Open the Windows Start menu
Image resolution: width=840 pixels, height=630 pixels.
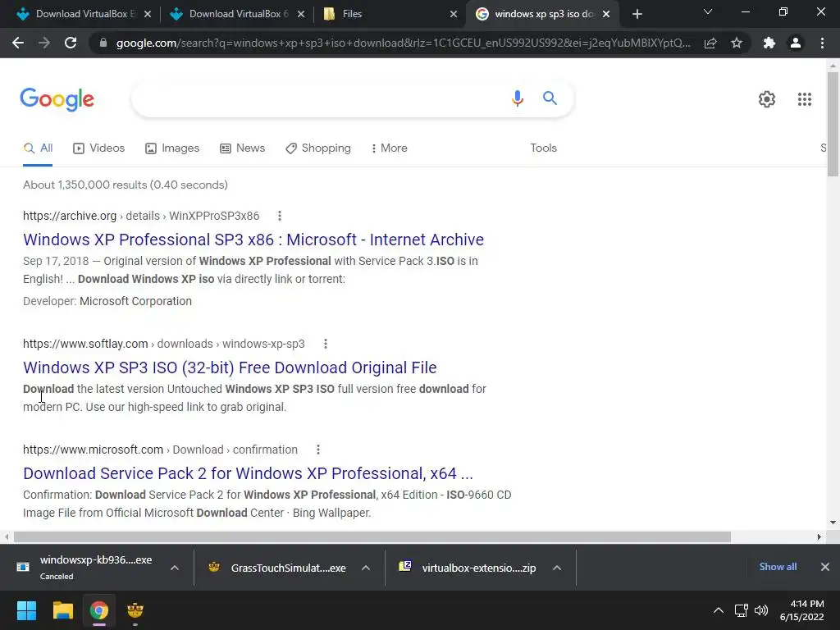(26, 610)
